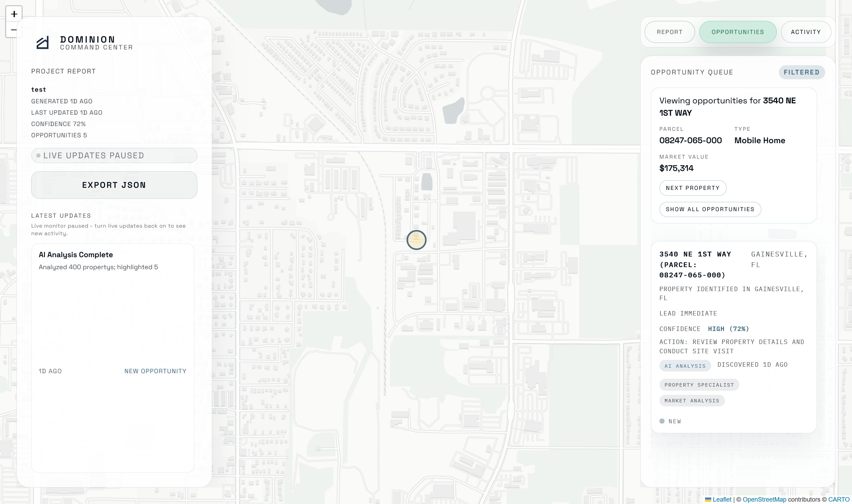
Task: Click the map zoom in plus button
Action: (x=14, y=14)
